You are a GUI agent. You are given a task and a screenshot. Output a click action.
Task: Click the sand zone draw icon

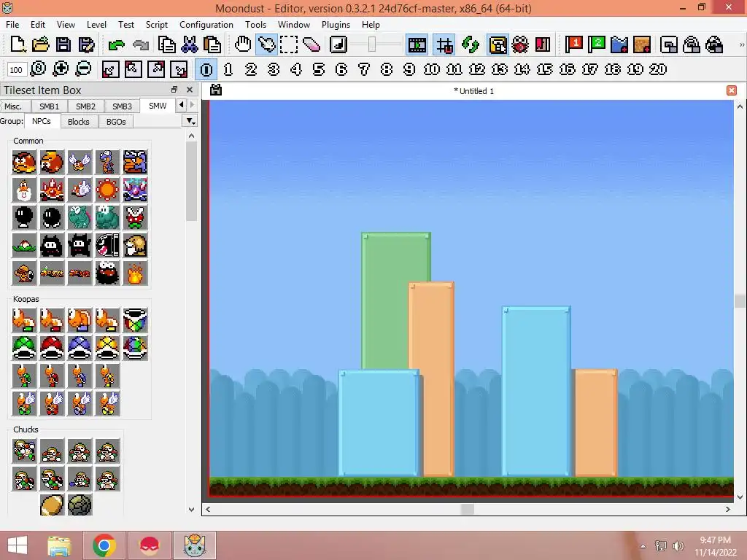(x=642, y=44)
